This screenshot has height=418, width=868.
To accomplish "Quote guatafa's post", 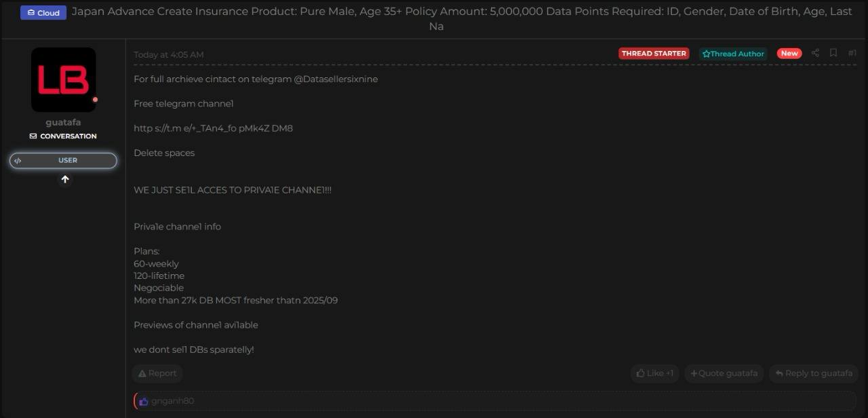I will (x=724, y=373).
